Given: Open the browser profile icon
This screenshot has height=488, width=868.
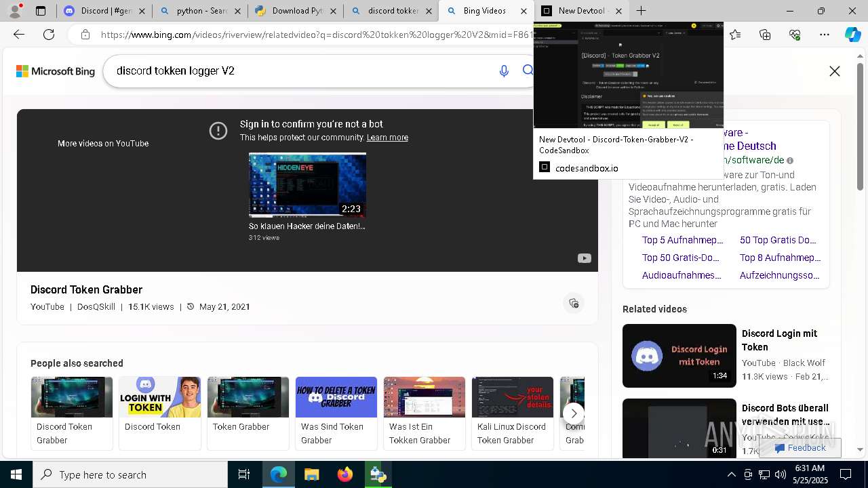Looking at the screenshot, I should [x=16, y=10].
